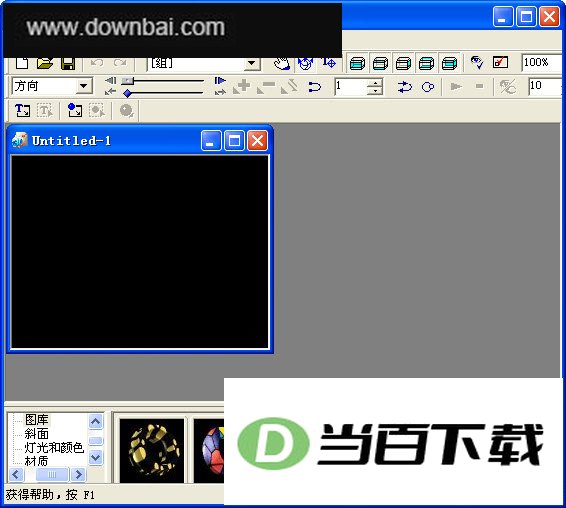Minimize the Untitled-1 document window

(211, 140)
